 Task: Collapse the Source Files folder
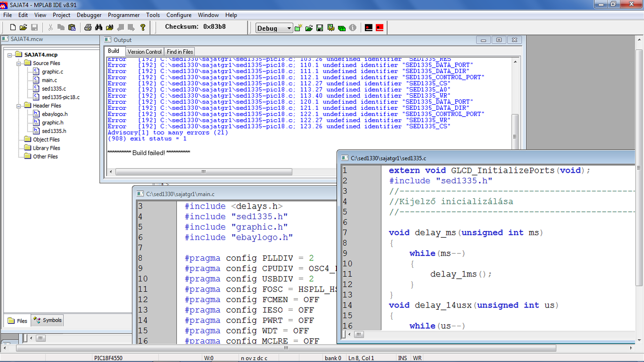coord(20,63)
